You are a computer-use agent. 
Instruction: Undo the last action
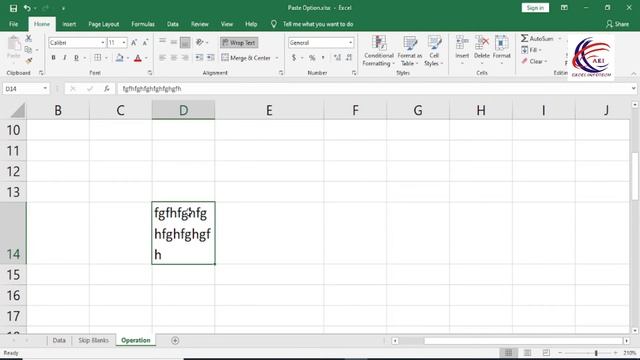[27, 8]
